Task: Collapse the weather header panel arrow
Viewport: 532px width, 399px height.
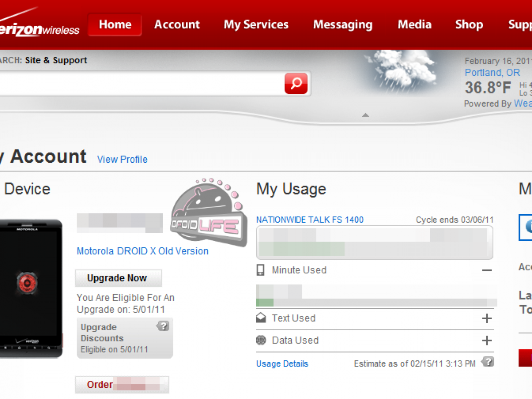Action: pyautogui.click(x=365, y=115)
